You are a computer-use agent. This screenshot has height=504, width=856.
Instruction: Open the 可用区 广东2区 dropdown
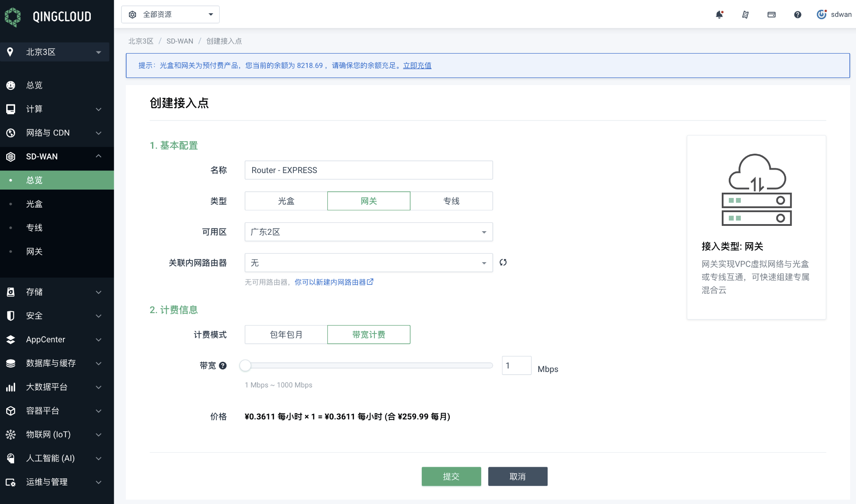pyautogui.click(x=368, y=232)
